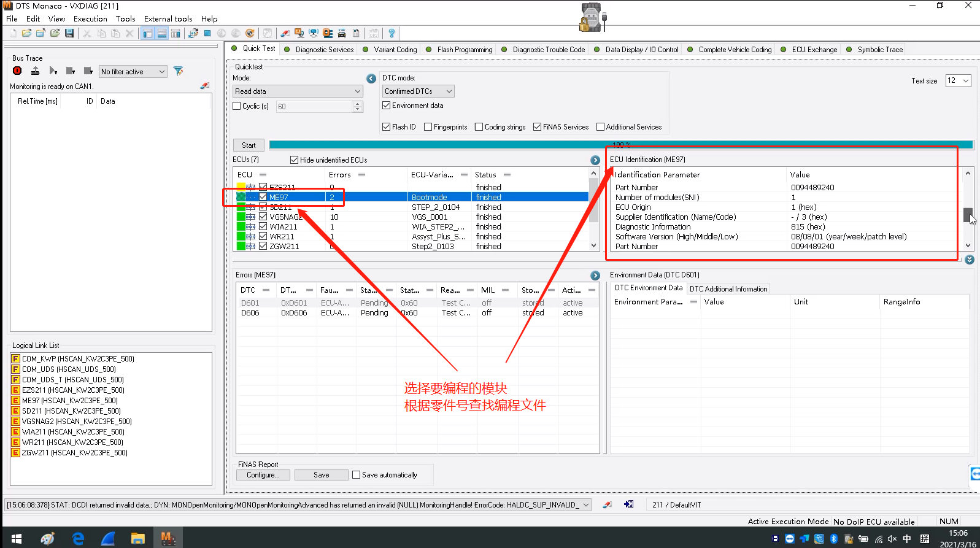Click the Bus Trace play arrow icon
980x548 pixels.
point(53,71)
